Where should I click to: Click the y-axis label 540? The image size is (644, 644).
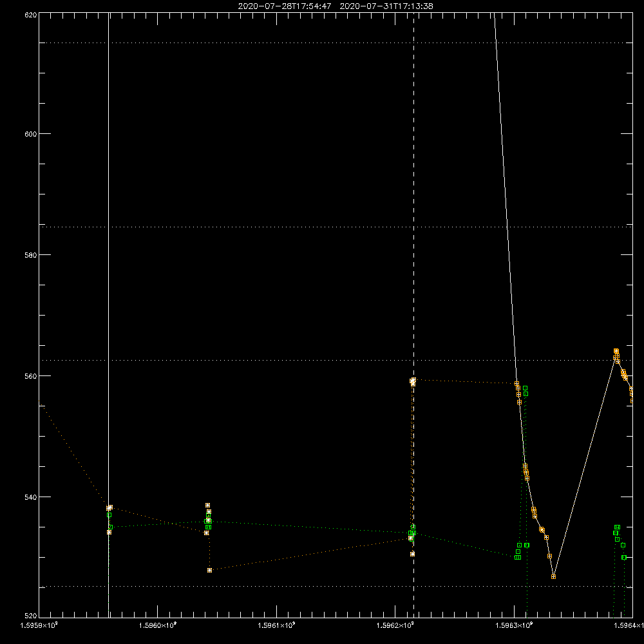coord(31,497)
